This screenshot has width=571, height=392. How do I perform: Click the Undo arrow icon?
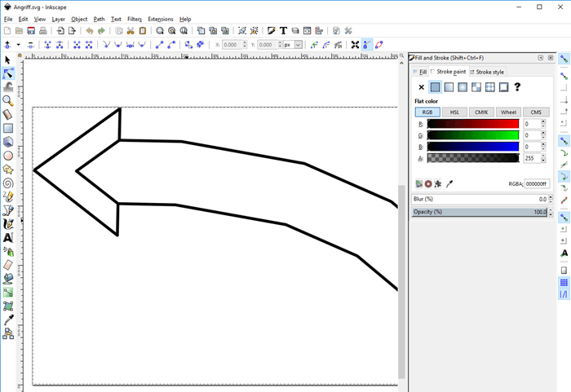click(90, 31)
